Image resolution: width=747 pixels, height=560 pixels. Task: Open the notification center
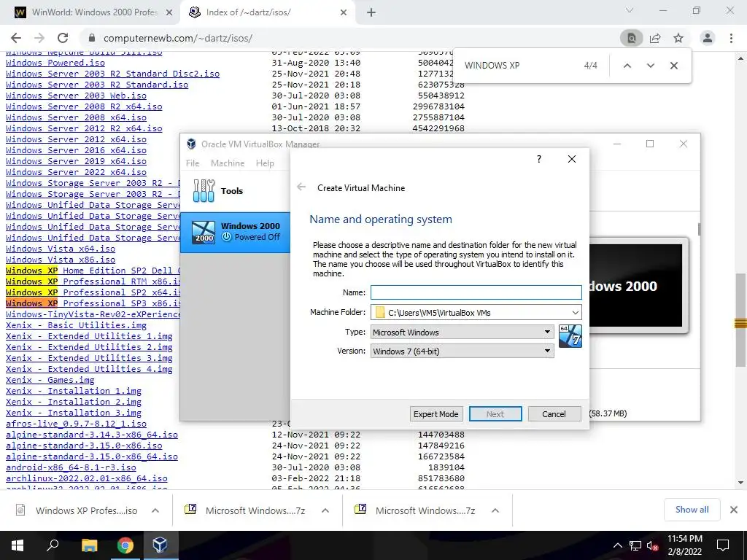click(x=723, y=545)
